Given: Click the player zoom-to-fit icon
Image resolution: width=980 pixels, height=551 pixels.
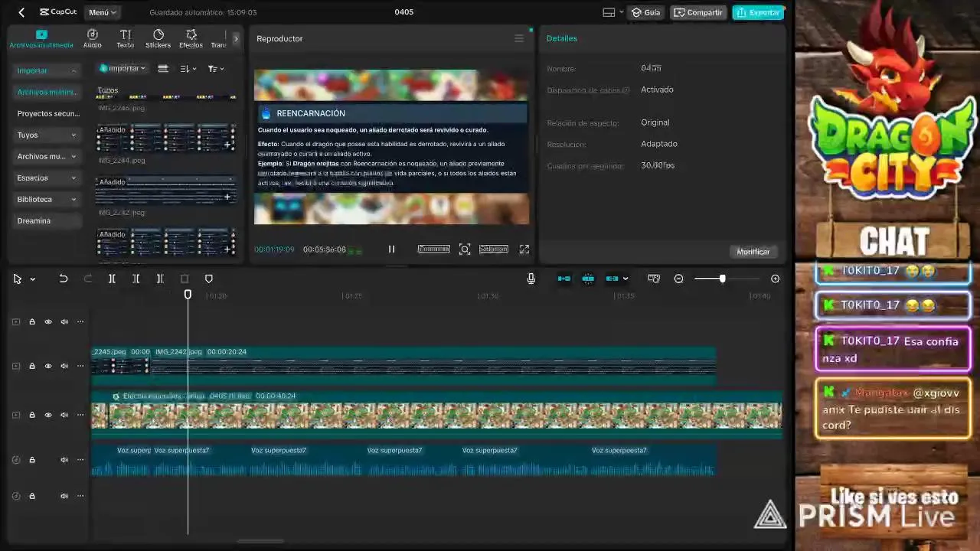Looking at the screenshot, I should (465, 249).
